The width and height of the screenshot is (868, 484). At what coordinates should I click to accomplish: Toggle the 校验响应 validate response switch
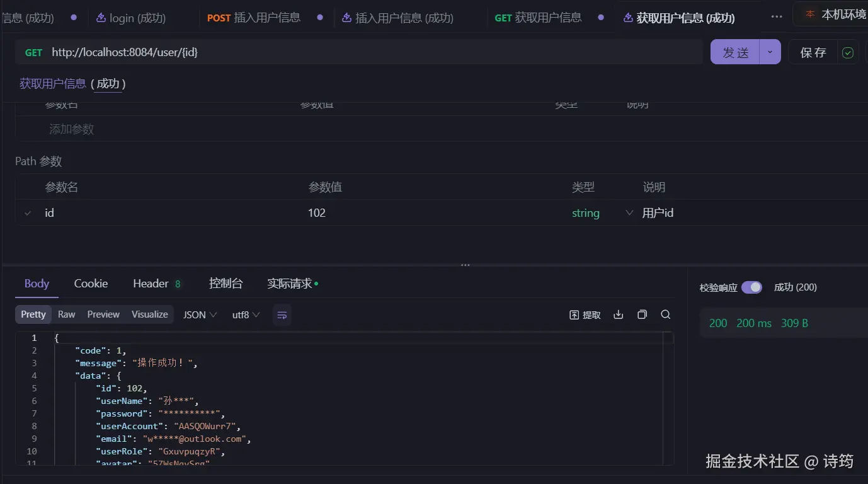point(751,287)
